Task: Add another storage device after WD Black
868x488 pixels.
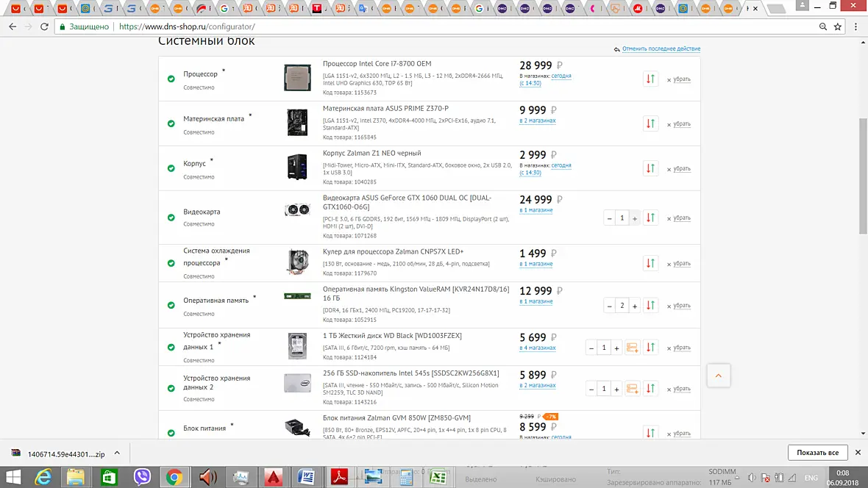Action: coord(632,348)
